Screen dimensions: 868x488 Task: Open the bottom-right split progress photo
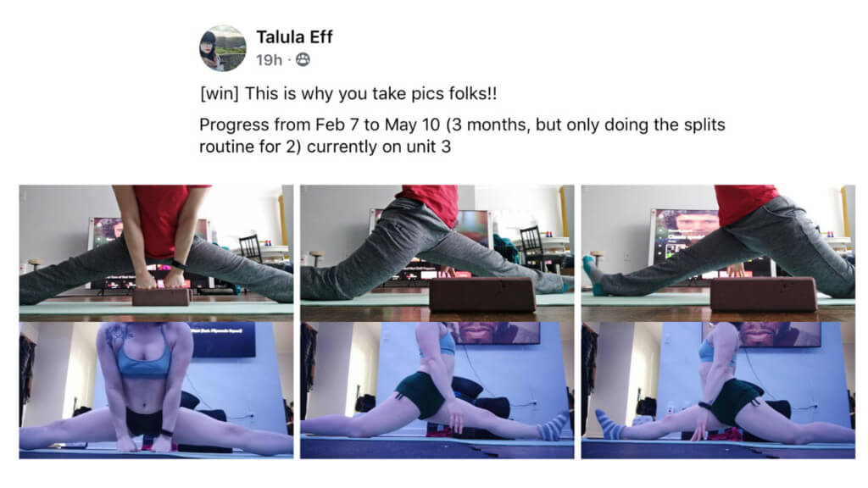click(718, 391)
